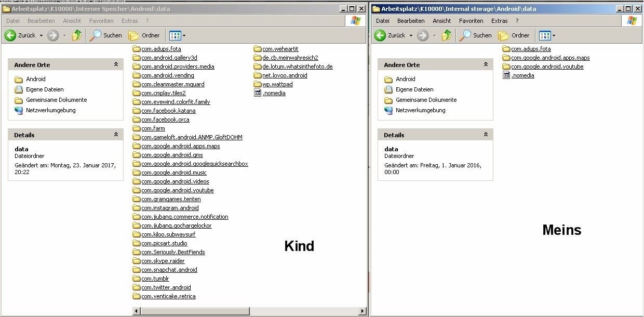The image size is (644, 317).
Task: Open Bearbeiten menu in the Kind window
Action: (x=41, y=21)
